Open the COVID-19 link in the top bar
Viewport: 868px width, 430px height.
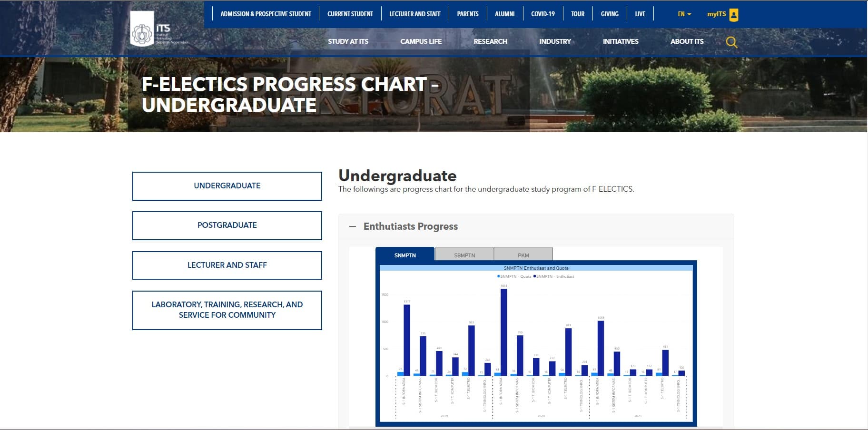543,14
